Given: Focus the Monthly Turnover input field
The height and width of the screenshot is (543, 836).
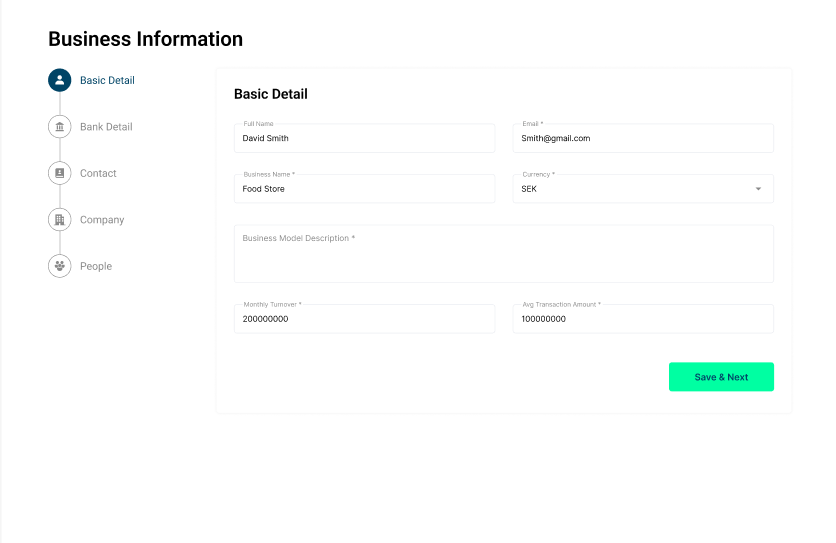Looking at the screenshot, I should (x=365, y=319).
